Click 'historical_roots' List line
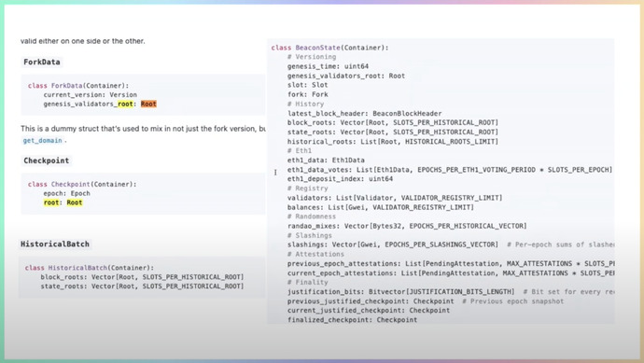The image size is (644, 363). [x=393, y=141]
